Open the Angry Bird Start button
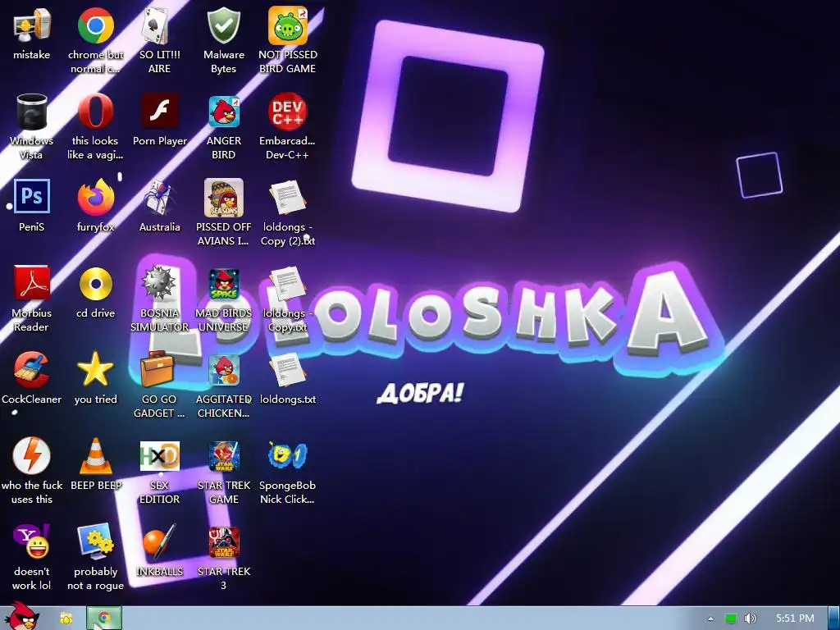This screenshot has height=630, width=840. point(21,616)
